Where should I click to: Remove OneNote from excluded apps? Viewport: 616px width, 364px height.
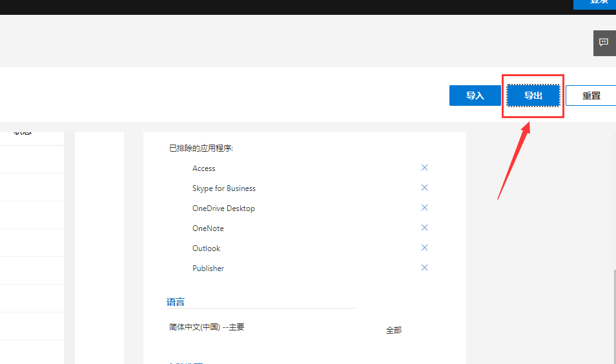[424, 228]
